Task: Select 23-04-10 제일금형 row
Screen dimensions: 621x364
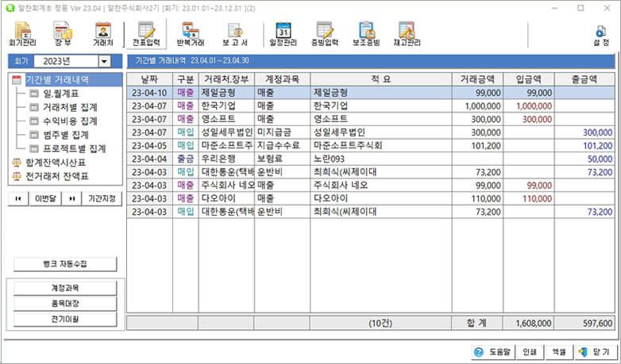Action: click(371, 93)
